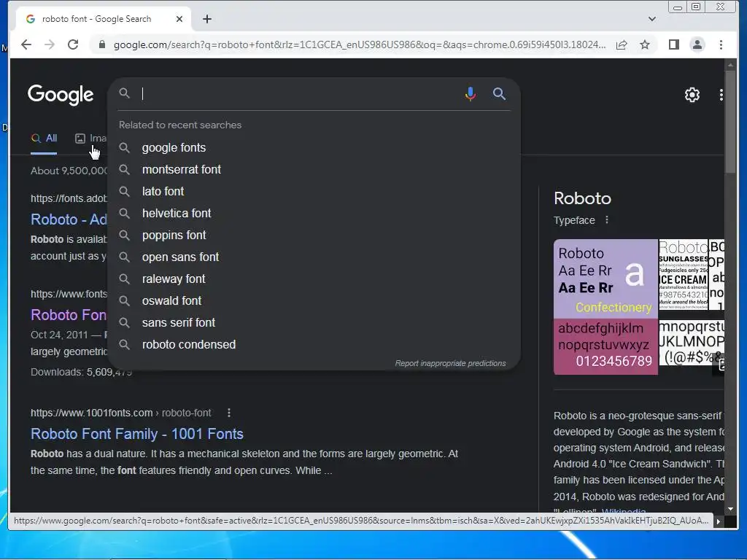Reload the current page

point(73,44)
